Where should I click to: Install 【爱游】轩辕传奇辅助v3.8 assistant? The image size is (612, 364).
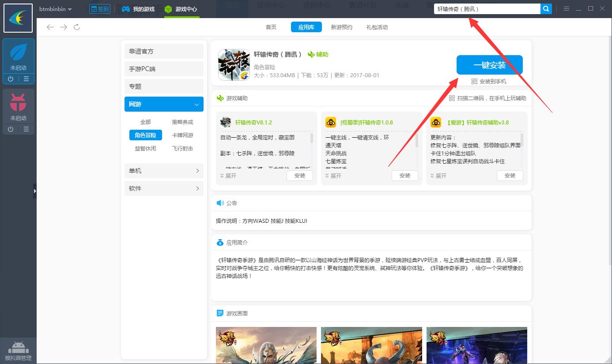(510, 176)
